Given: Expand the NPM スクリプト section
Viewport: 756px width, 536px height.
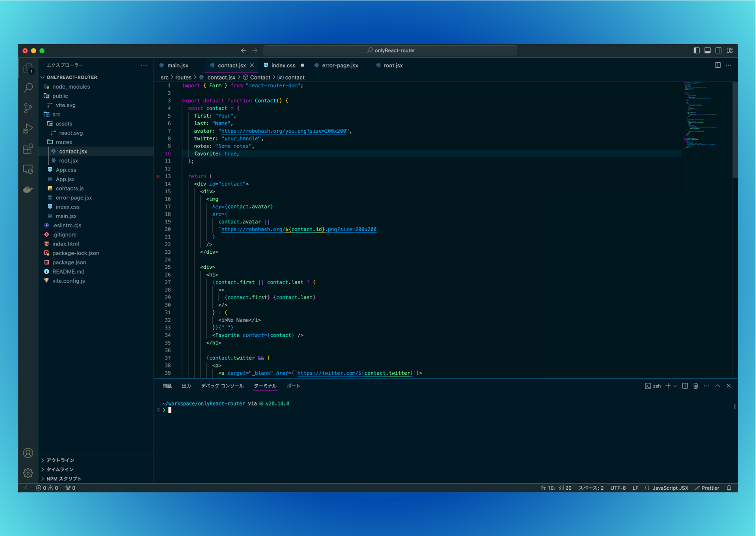Looking at the screenshot, I should [x=96, y=479].
